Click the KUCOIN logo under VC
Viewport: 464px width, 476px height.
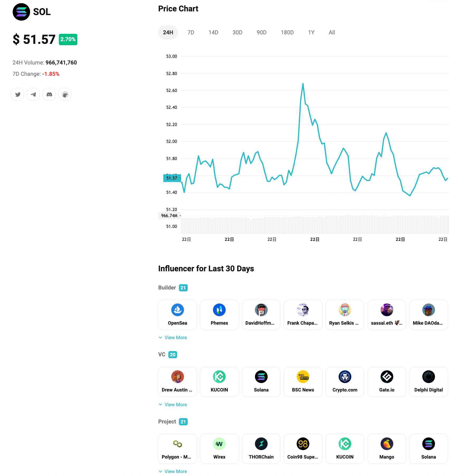(219, 377)
